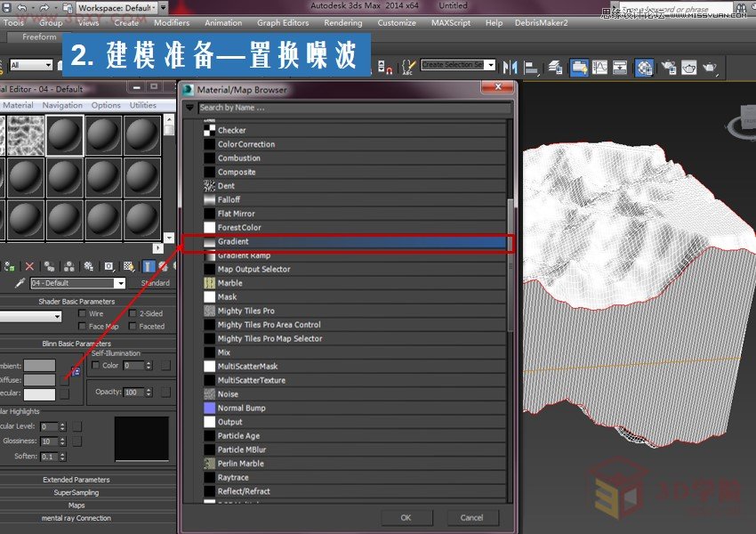This screenshot has height=534, width=756.
Task: Click the Material/Map Browser options arrow icon
Action: [189, 107]
